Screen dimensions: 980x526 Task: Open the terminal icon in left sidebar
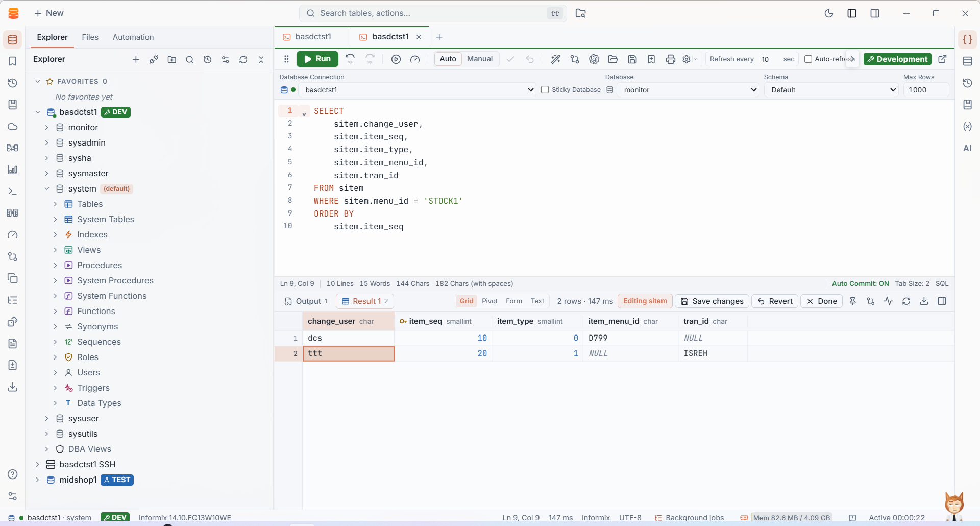click(x=13, y=192)
